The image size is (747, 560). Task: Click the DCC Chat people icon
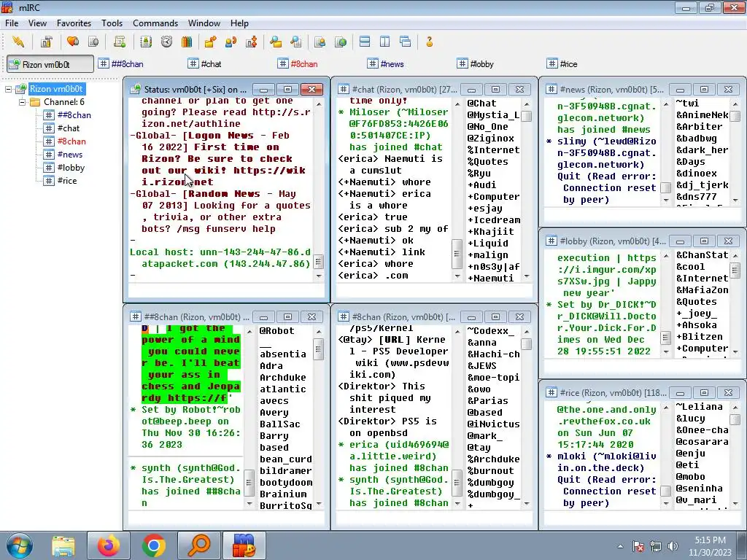click(231, 42)
